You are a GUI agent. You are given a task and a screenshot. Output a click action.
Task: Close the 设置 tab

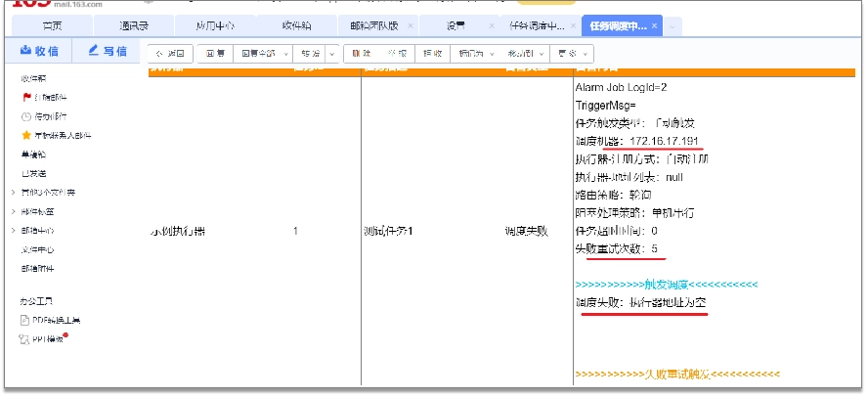tap(492, 25)
